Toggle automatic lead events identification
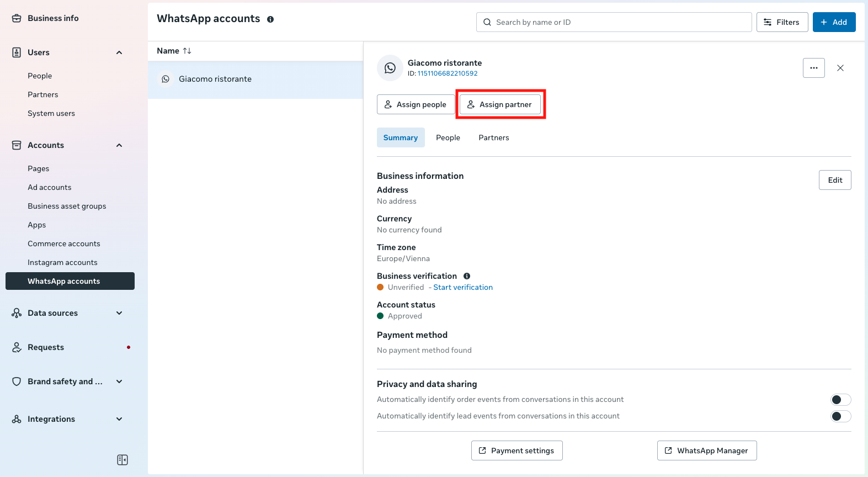 [x=840, y=416]
